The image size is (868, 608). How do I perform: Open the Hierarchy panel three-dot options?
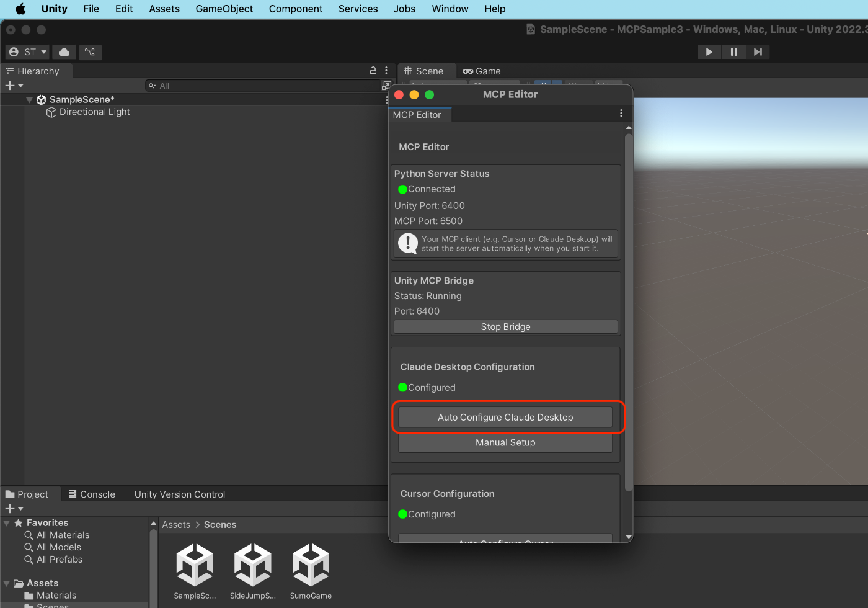[386, 71]
